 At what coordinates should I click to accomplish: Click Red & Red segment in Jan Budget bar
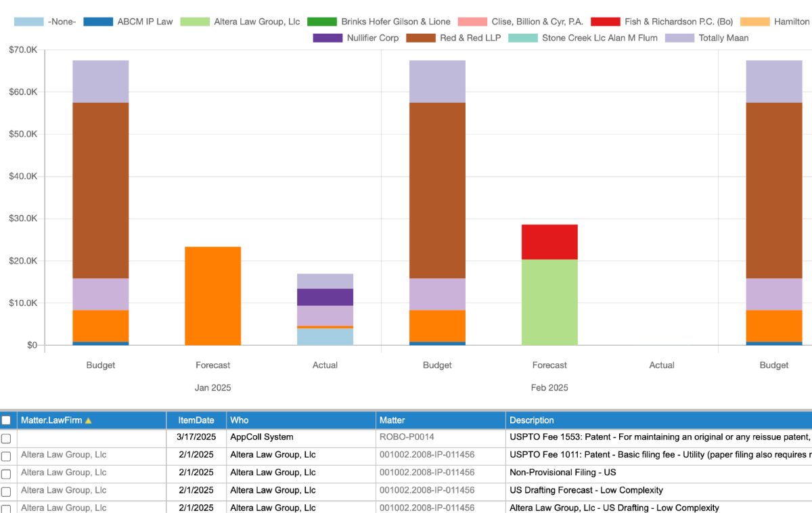[x=100, y=190]
